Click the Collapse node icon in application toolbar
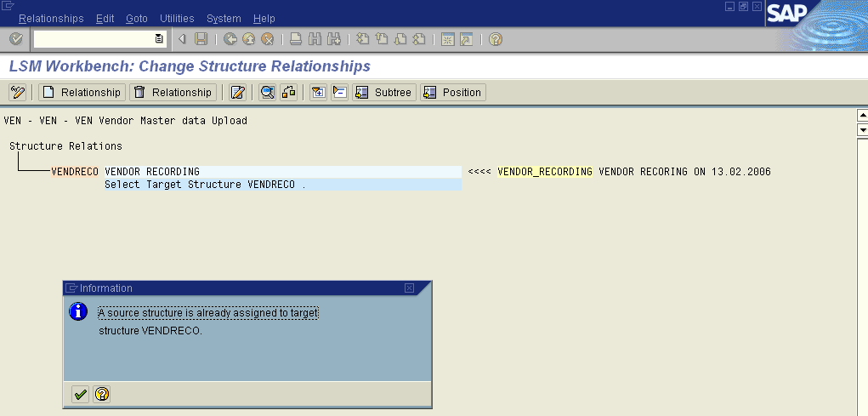Screen dimensions: 868x416 pyautogui.click(x=339, y=92)
